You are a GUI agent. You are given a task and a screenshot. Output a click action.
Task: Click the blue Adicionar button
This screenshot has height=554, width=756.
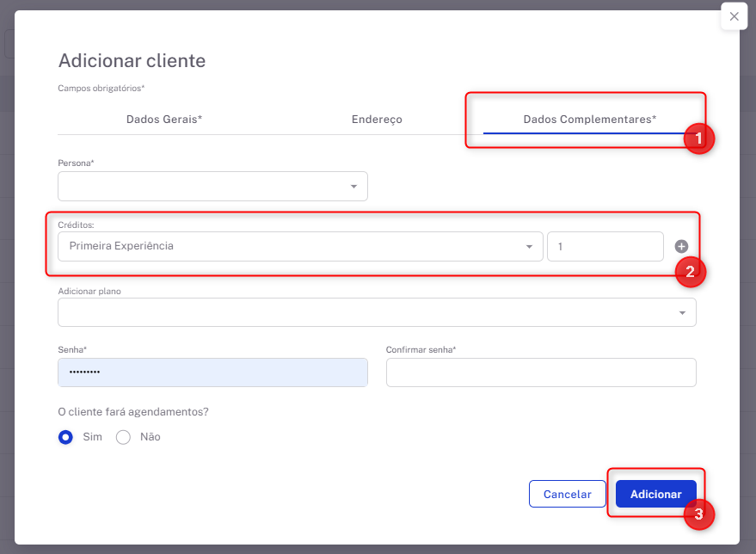[x=655, y=495]
